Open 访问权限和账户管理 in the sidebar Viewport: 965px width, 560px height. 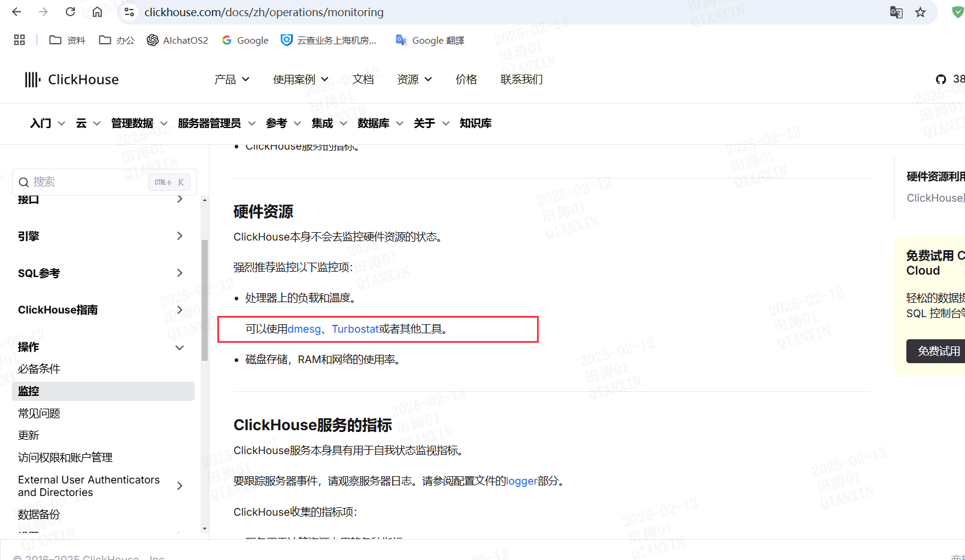pos(65,458)
